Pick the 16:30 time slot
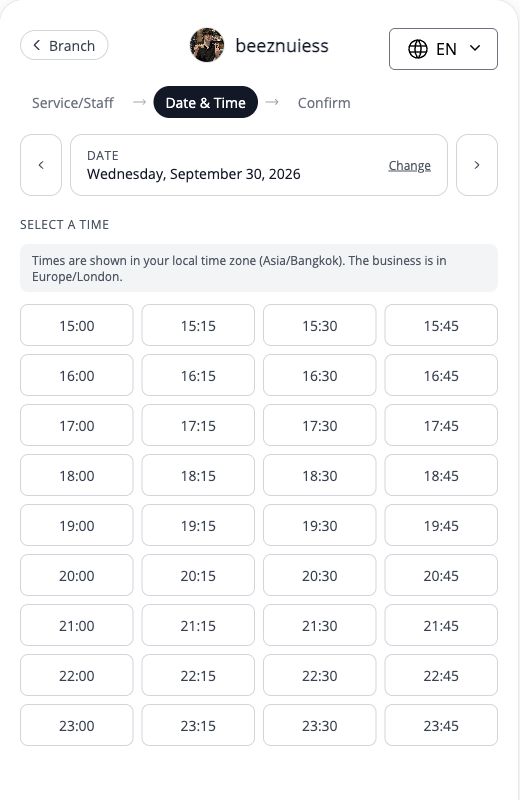This screenshot has height=800, width=520. pyautogui.click(x=319, y=376)
